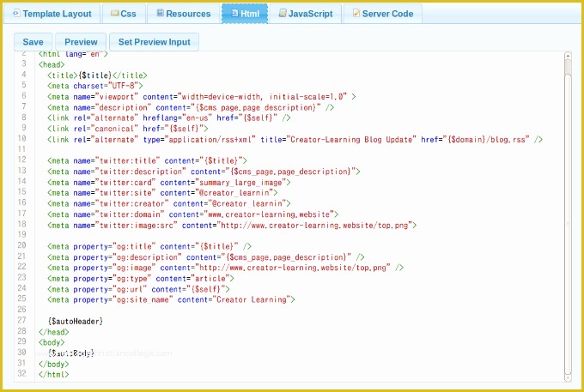Click the scrollbar up arrow in editor
584x392 pixels.
coord(568,57)
